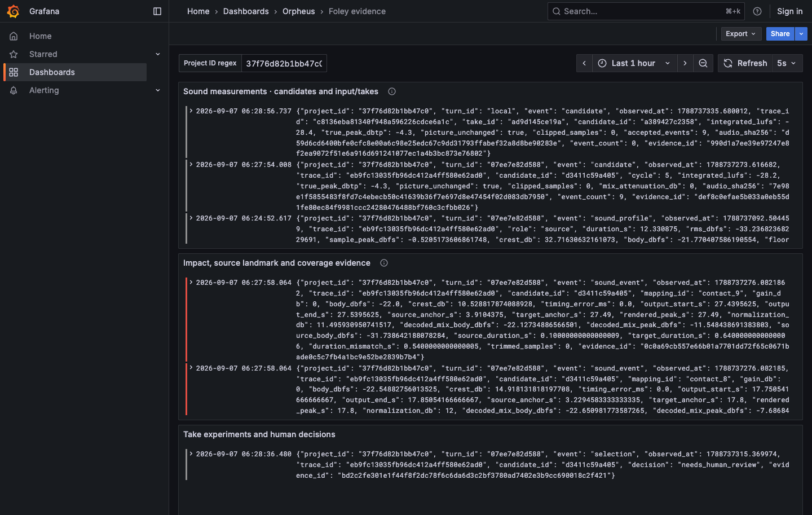
Task: Click the Sound measurements panel title
Action: coord(281,91)
